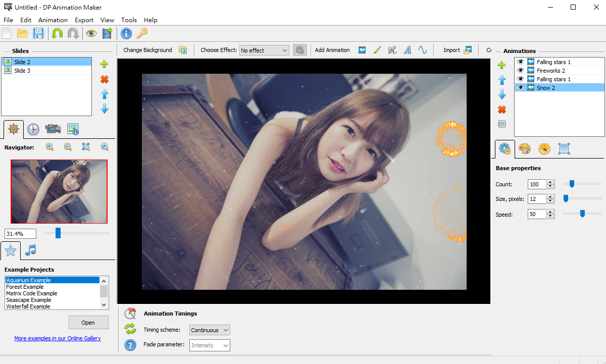Add new animation with green plus
The image size is (606, 364).
pyautogui.click(x=502, y=65)
